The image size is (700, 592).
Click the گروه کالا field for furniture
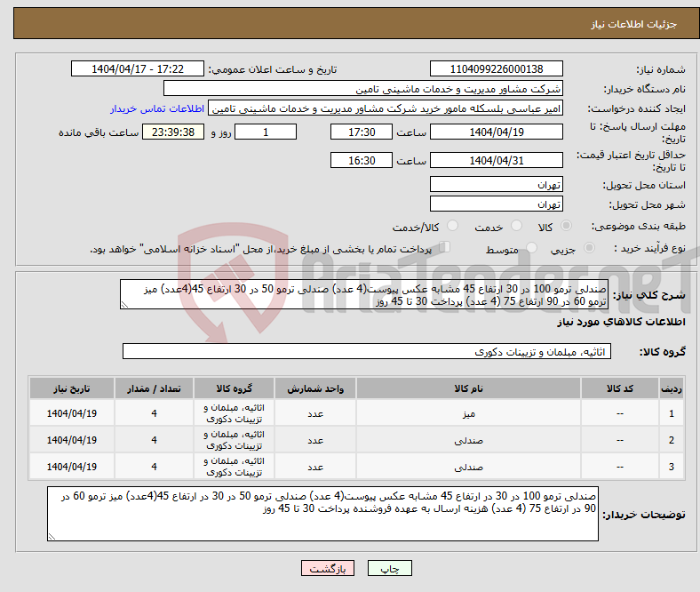tap(367, 352)
